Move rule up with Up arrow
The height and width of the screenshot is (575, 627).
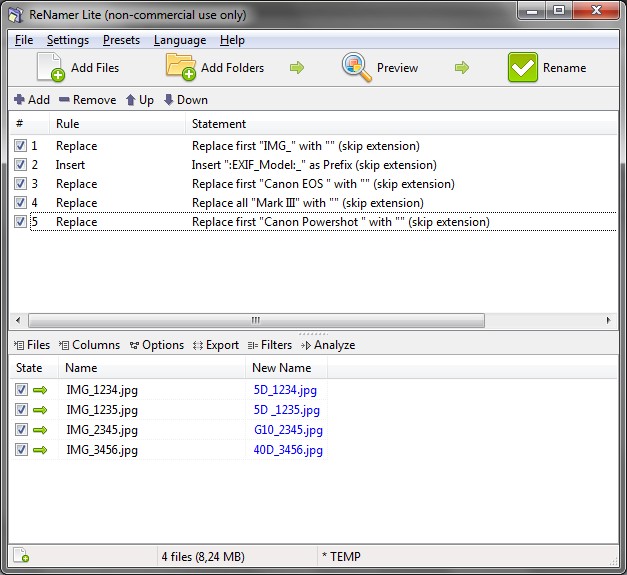[139, 100]
